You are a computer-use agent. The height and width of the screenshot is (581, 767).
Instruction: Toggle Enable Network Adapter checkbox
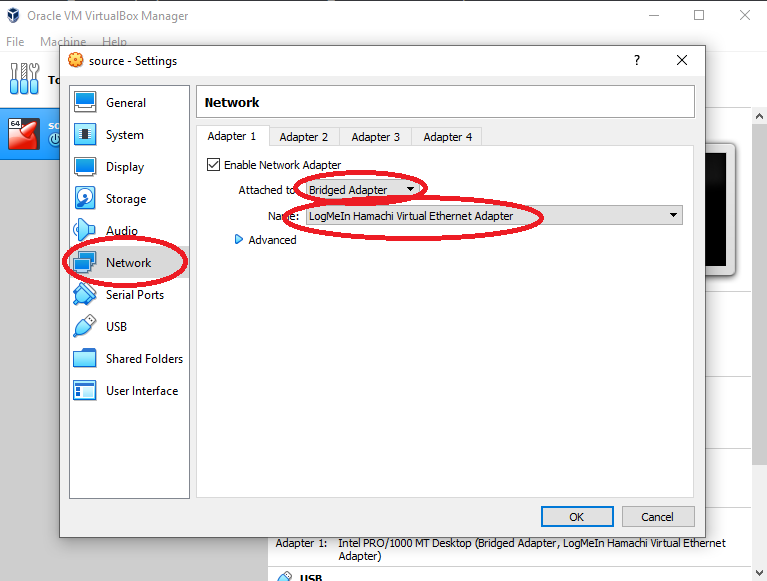click(x=213, y=164)
